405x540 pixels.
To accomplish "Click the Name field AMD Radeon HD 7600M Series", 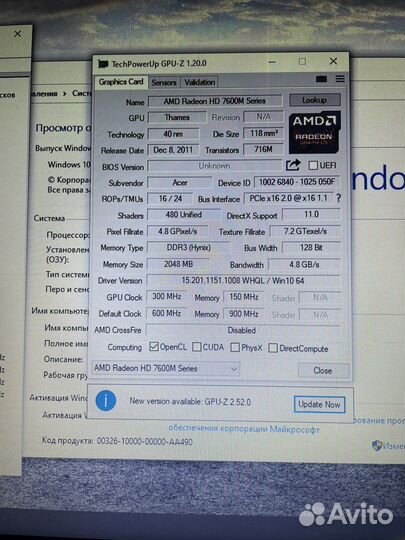I will (215, 101).
